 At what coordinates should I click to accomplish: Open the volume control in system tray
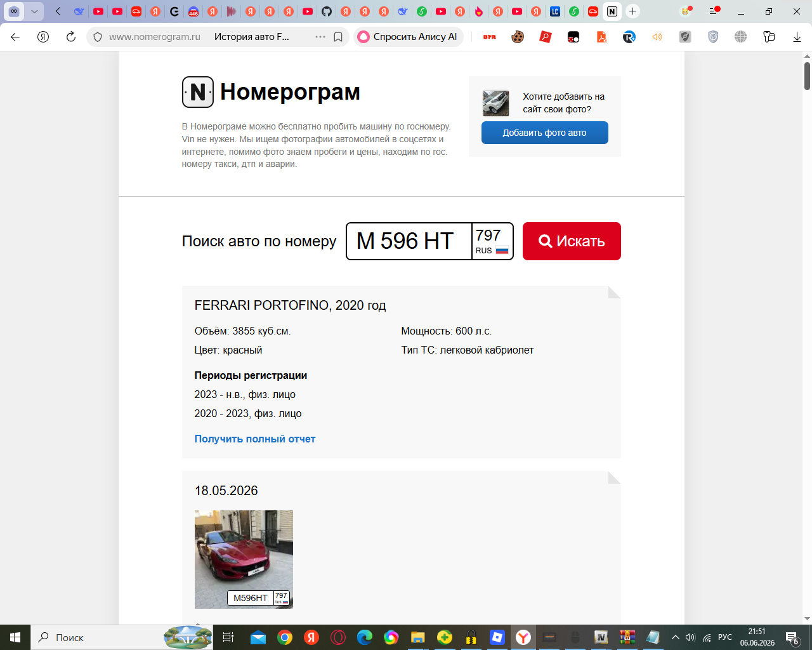click(690, 637)
